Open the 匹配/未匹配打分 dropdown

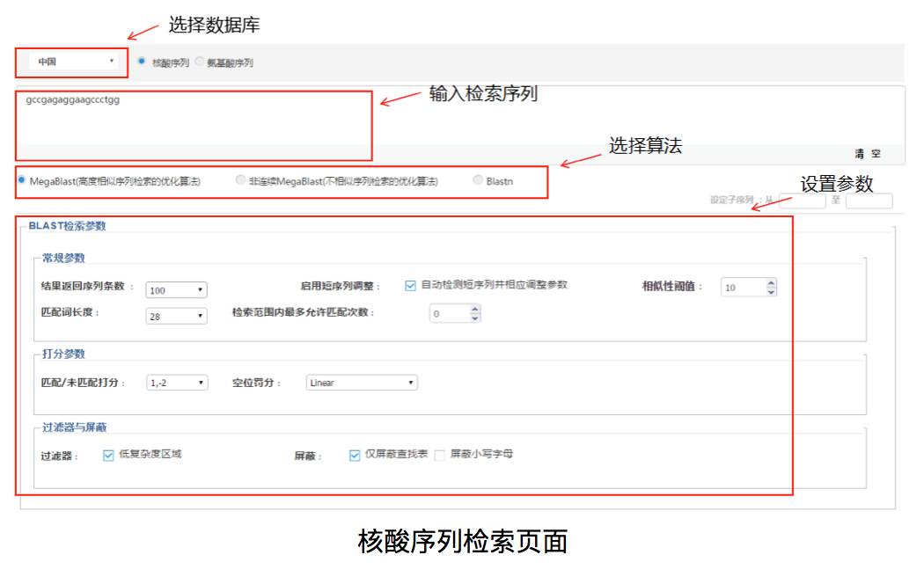pyautogui.click(x=177, y=383)
